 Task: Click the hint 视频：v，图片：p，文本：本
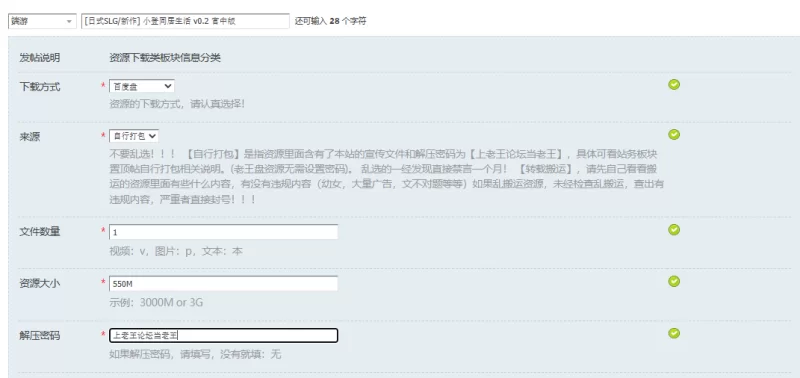(176, 251)
